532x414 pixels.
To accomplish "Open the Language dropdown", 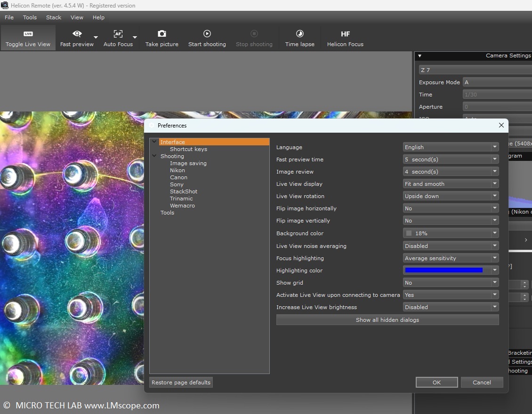I will point(451,147).
